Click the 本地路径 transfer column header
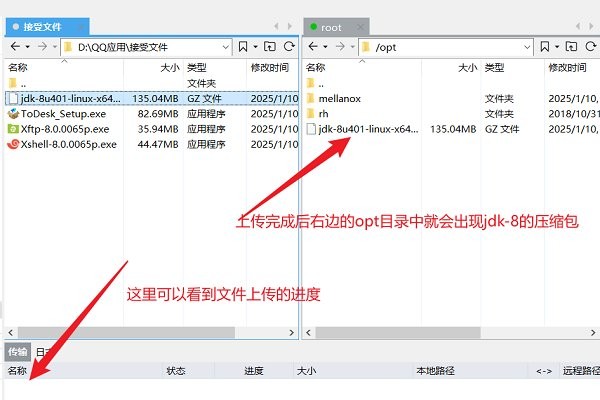The width and height of the screenshot is (600, 400). 470,371
